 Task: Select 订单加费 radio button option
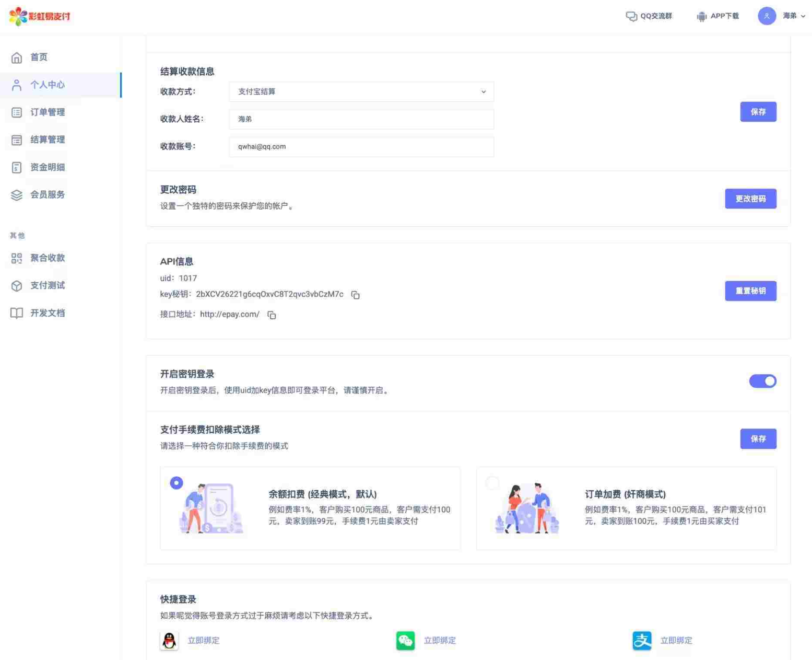click(x=492, y=483)
